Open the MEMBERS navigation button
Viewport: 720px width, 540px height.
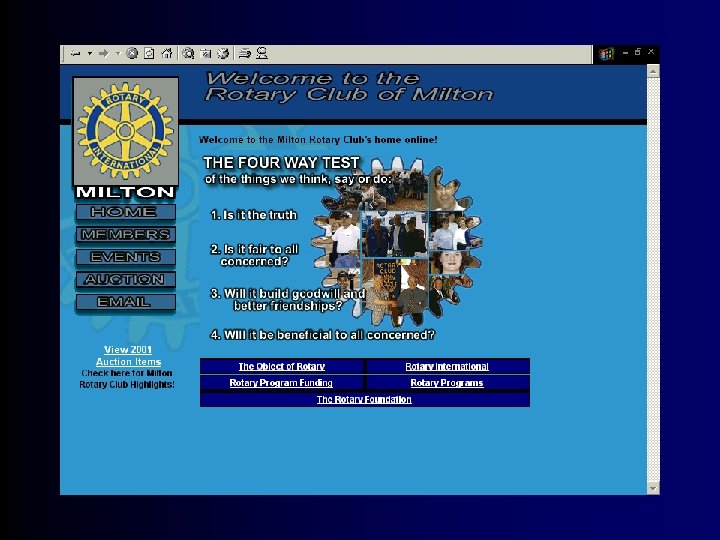pyautogui.click(x=125, y=235)
